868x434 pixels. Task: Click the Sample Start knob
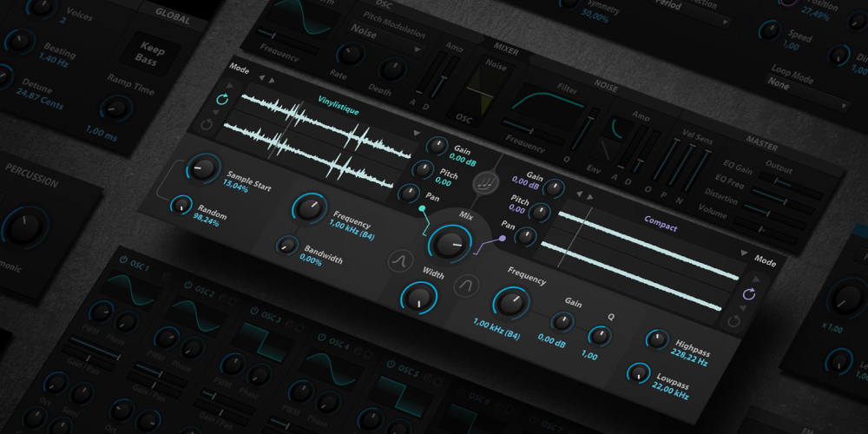click(202, 168)
